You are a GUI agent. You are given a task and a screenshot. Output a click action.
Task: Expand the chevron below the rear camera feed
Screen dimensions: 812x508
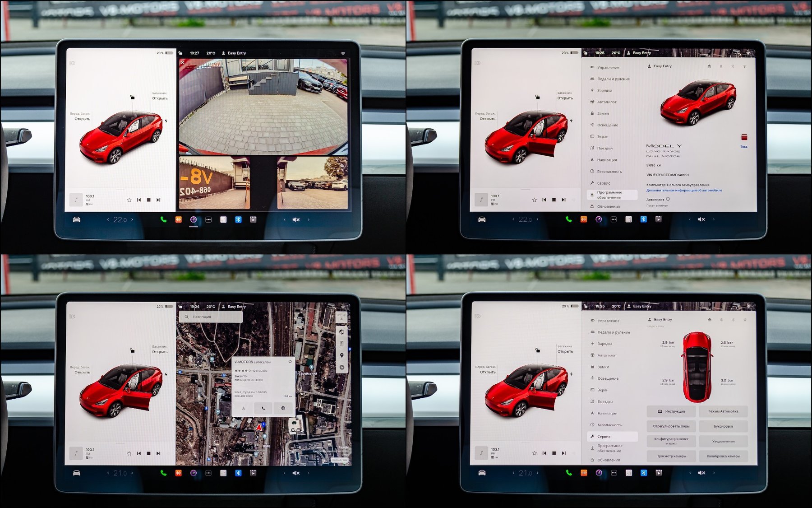coord(263,207)
